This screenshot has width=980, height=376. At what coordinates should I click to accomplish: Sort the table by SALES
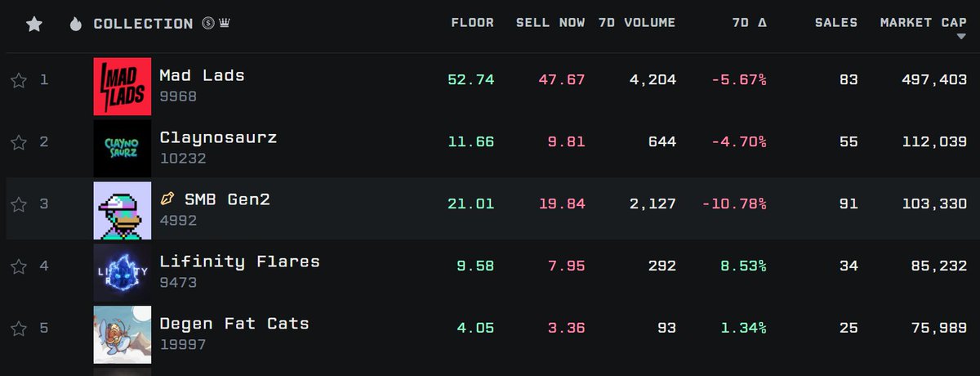coord(836,23)
